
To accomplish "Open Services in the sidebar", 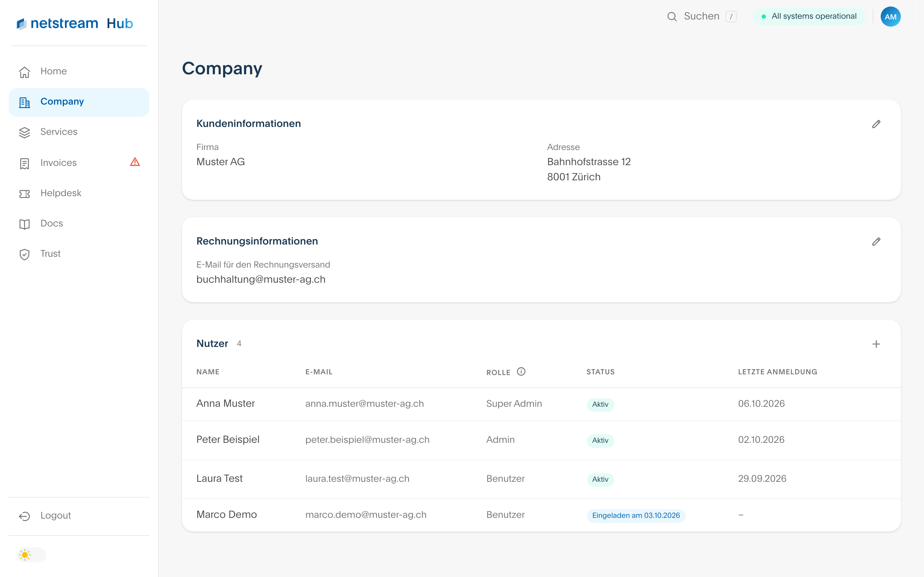I will coord(79,132).
